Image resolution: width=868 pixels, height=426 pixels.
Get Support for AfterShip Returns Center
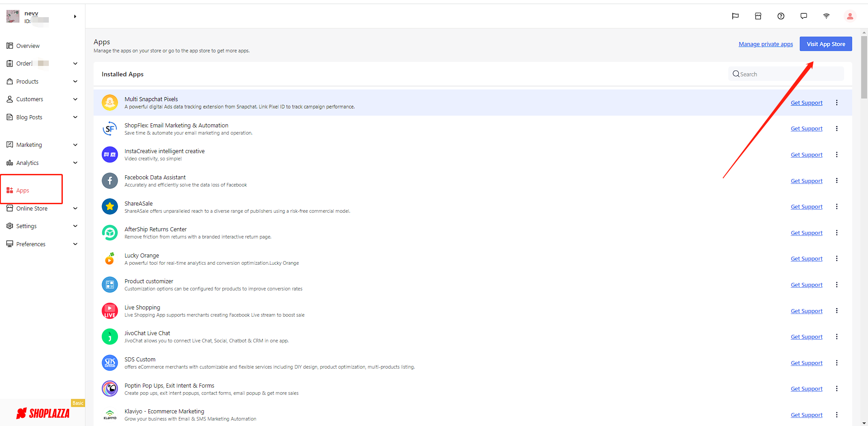click(x=807, y=233)
